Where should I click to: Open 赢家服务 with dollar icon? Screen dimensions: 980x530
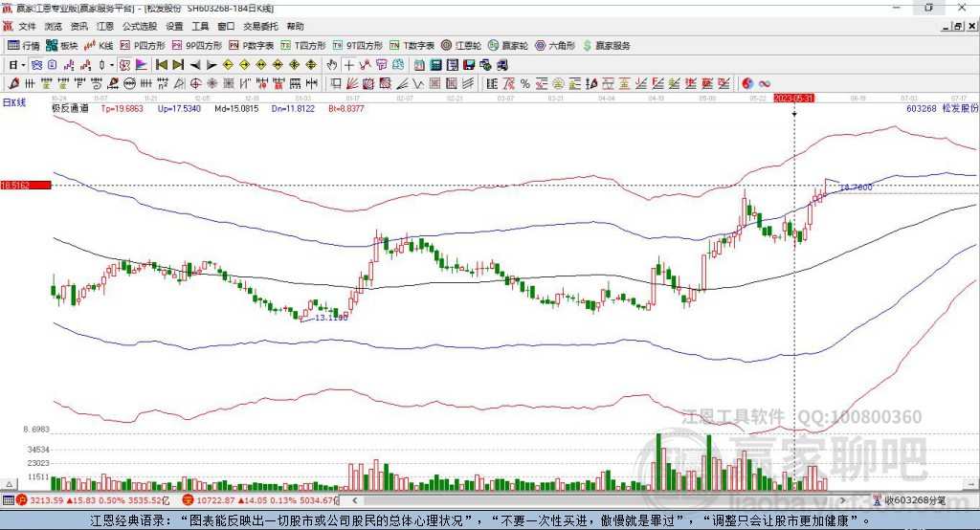point(606,46)
